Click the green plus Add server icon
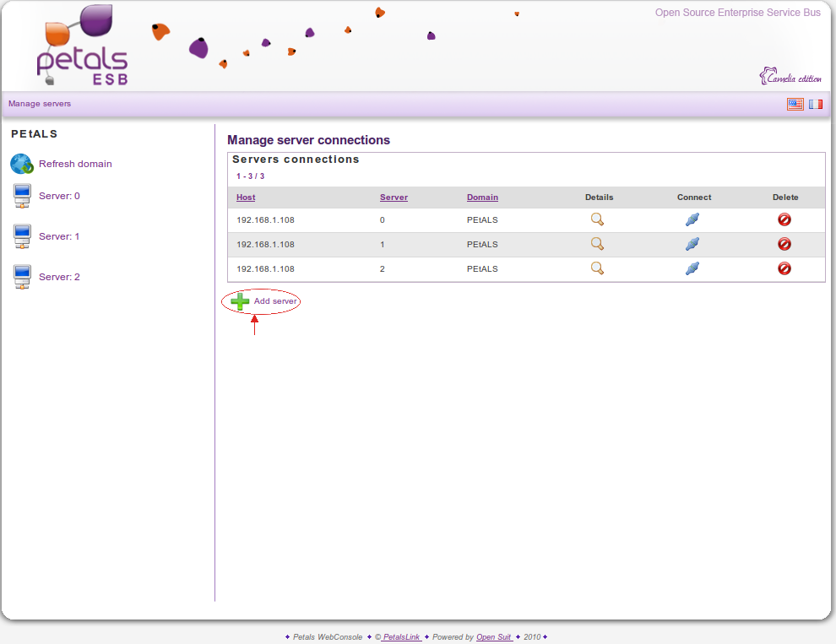The height and width of the screenshot is (644, 836). (240, 301)
